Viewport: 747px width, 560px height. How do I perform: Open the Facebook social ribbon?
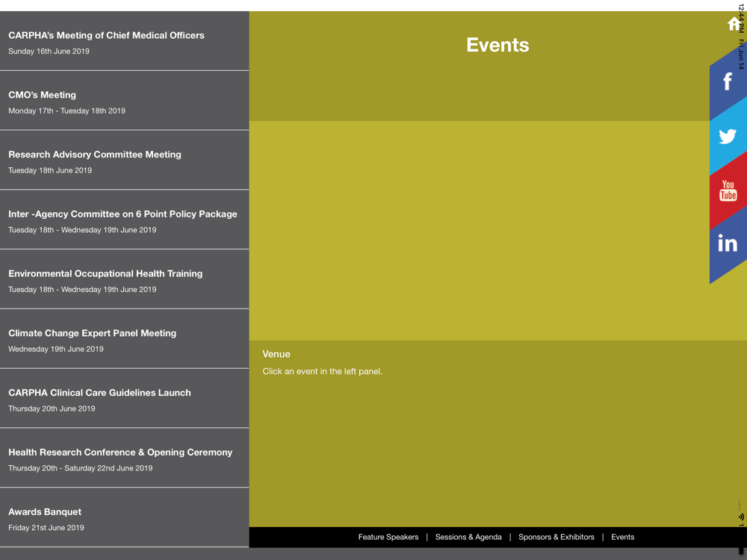tap(728, 82)
